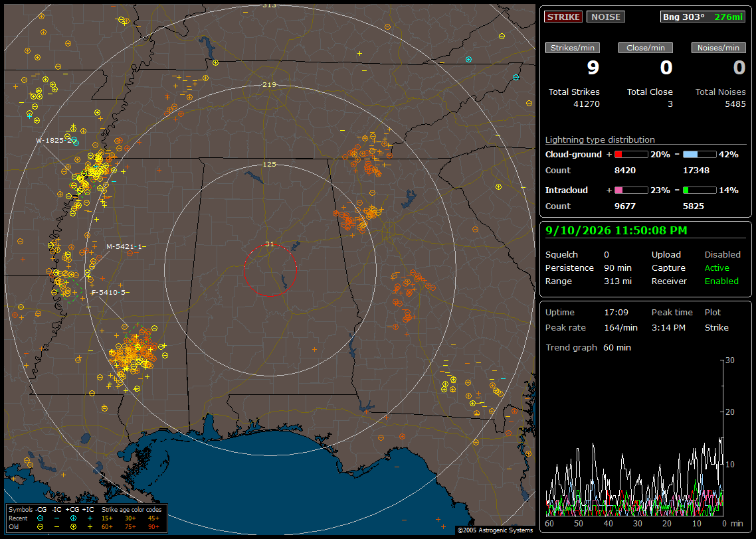Change the Trend graph 60 min setting
The width and height of the screenshot is (756, 539).
point(616,347)
